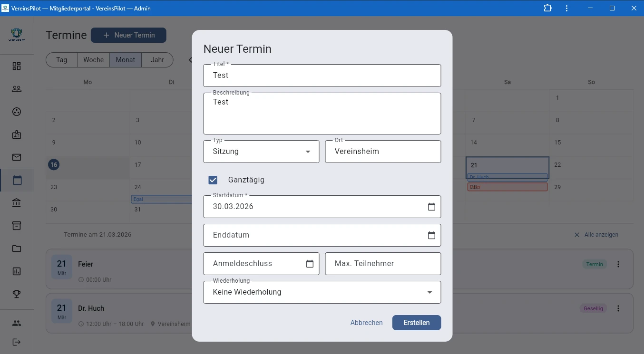
Task: Click the logout icon at sidebar bottom
Action: pyautogui.click(x=17, y=341)
